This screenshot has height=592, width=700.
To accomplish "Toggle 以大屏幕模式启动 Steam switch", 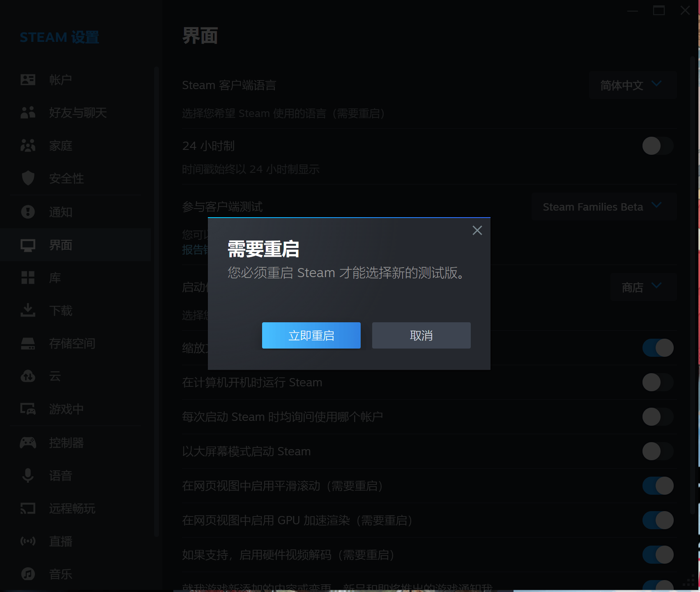I will coord(658,451).
